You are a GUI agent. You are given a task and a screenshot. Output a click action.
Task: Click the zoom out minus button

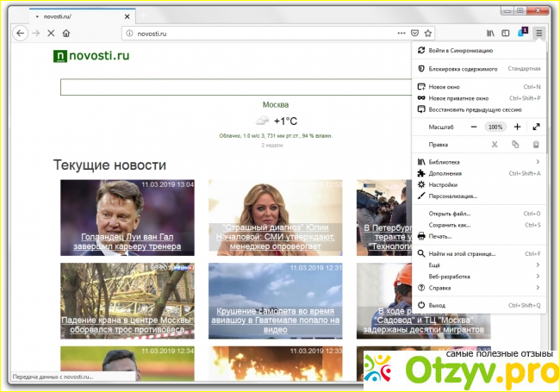(473, 127)
